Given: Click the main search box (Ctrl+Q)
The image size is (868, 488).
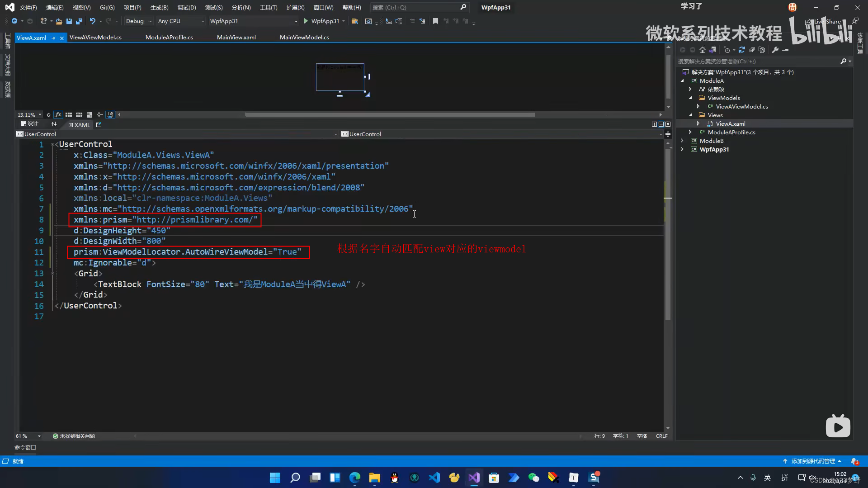Looking at the screenshot, I should (x=419, y=8).
